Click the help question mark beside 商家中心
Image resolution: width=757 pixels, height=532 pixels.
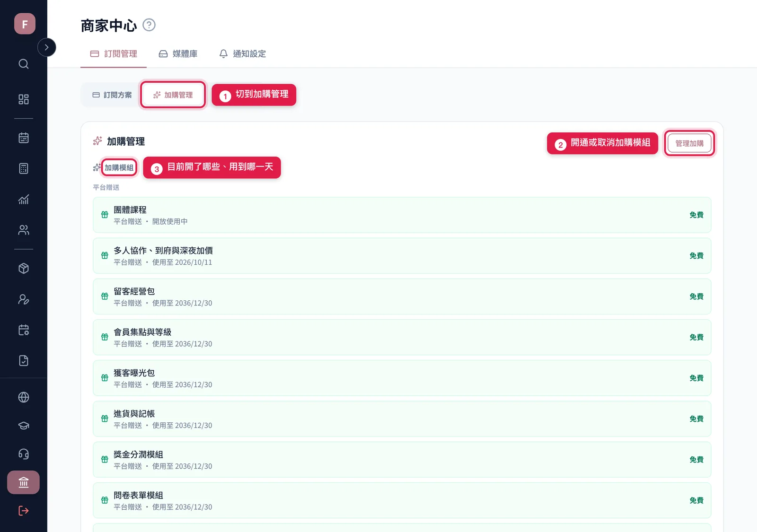pos(149,25)
